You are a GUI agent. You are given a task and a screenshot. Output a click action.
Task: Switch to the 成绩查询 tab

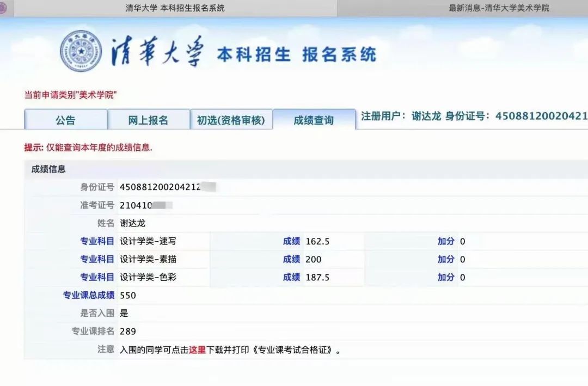[314, 120]
